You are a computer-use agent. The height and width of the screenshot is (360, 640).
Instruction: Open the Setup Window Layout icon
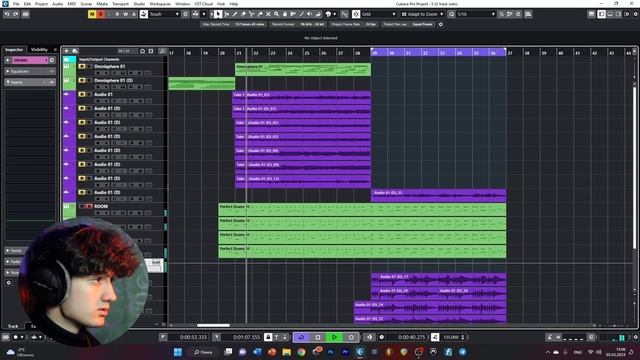[x=591, y=14]
